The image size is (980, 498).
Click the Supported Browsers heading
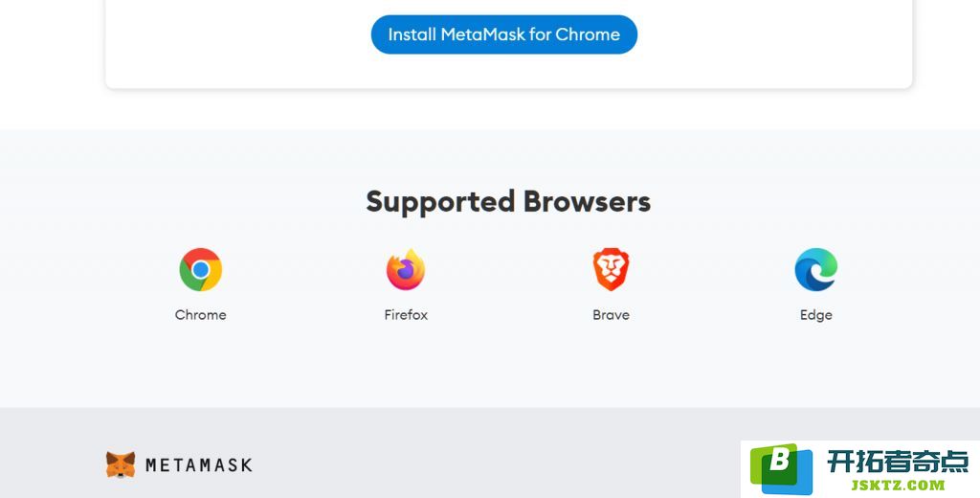(x=508, y=201)
